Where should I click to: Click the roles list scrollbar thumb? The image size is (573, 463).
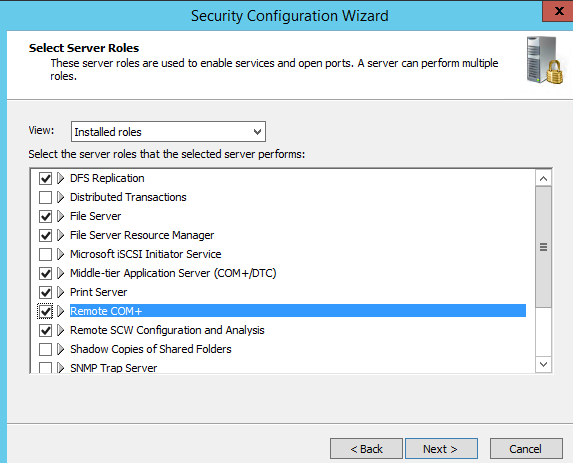pyautogui.click(x=543, y=247)
